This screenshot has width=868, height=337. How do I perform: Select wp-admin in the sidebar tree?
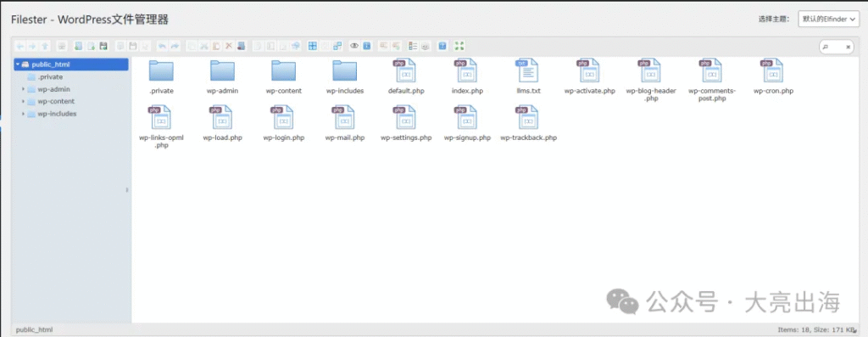pyautogui.click(x=53, y=89)
